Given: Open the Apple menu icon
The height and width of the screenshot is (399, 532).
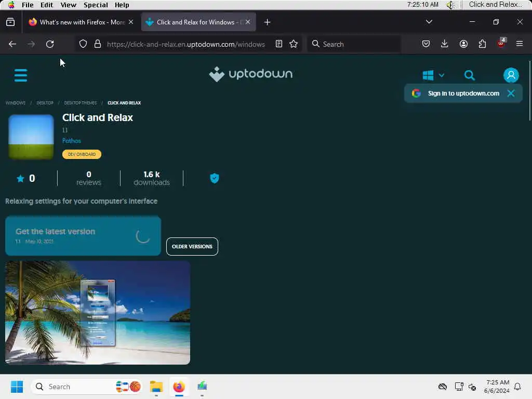Looking at the screenshot, I should pos(11,5).
